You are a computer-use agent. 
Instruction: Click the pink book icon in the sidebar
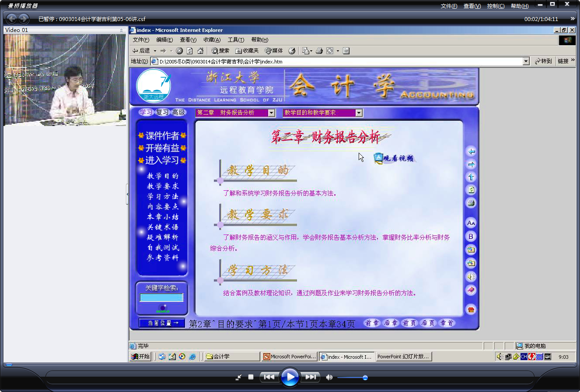[471, 290]
